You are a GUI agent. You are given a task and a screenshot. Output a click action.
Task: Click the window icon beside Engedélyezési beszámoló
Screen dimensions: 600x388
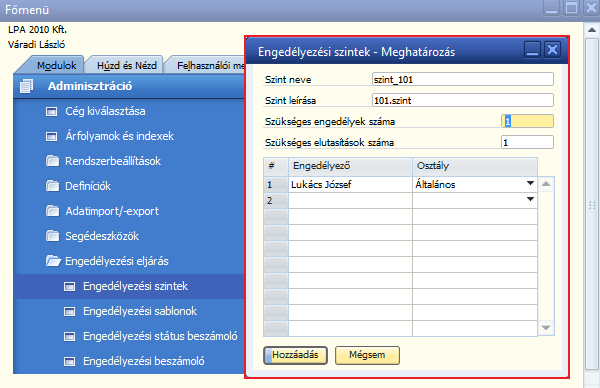(69, 361)
